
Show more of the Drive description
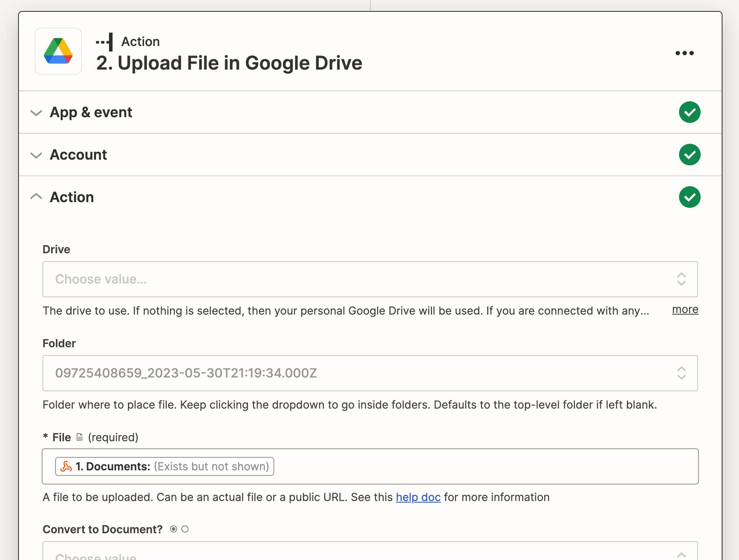tap(685, 309)
